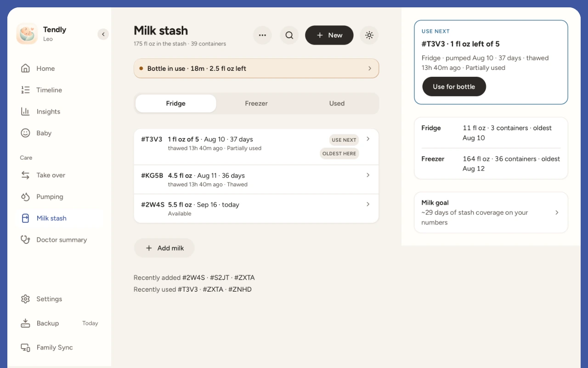Click the Freezer summary '164 fl oz' text
This screenshot has width=588, height=368.
tap(475, 159)
